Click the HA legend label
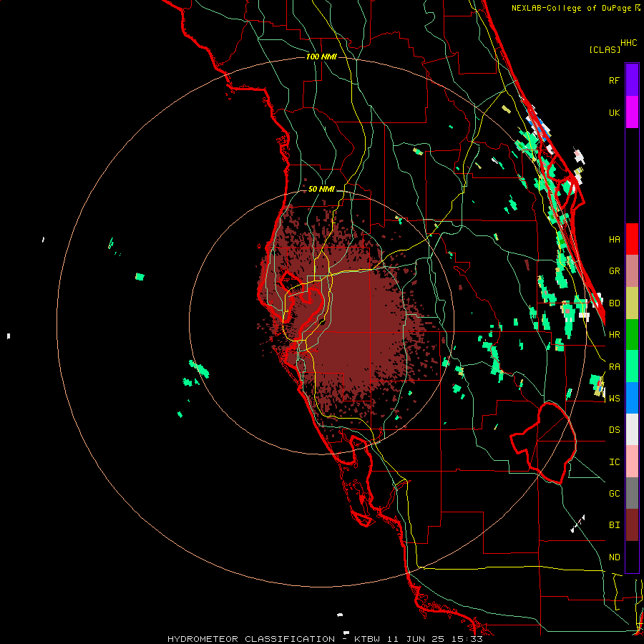Image resolution: width=644 pixels, height=644 pixels. click(x=614, y=240)
